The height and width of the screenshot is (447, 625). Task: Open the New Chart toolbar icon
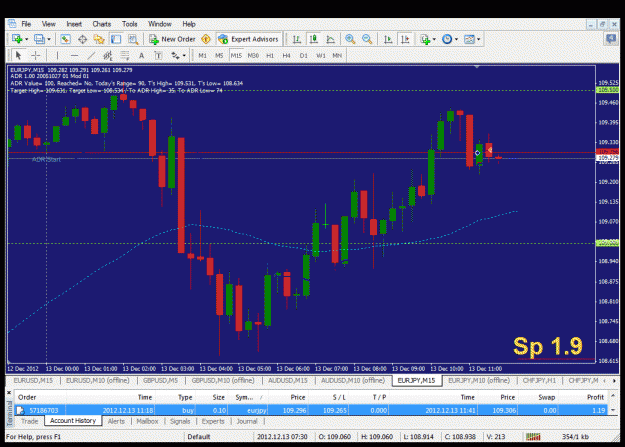click(x=17, y=39)
